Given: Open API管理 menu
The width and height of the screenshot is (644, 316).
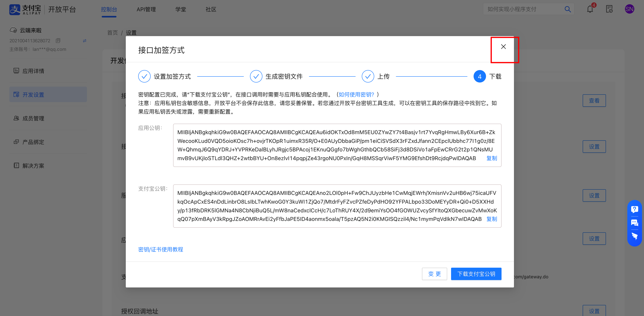Looking at the screenshot, I should coord(146,10).
